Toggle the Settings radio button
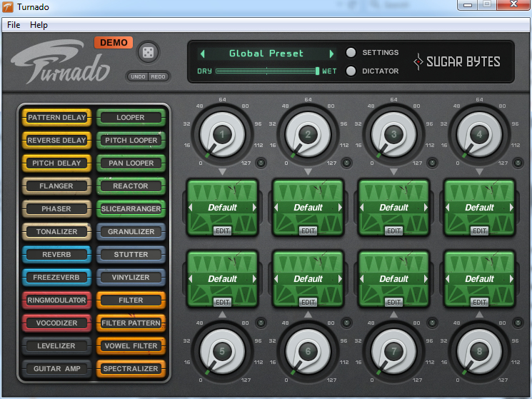The height and width of the screenshot is (399, 532). [x=351, y=53]
